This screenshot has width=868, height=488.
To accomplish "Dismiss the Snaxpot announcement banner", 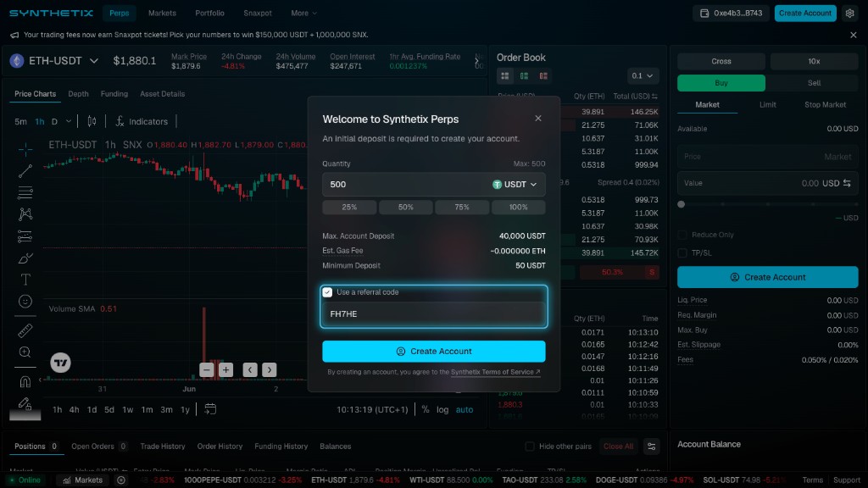I will (x=853, y=35).
